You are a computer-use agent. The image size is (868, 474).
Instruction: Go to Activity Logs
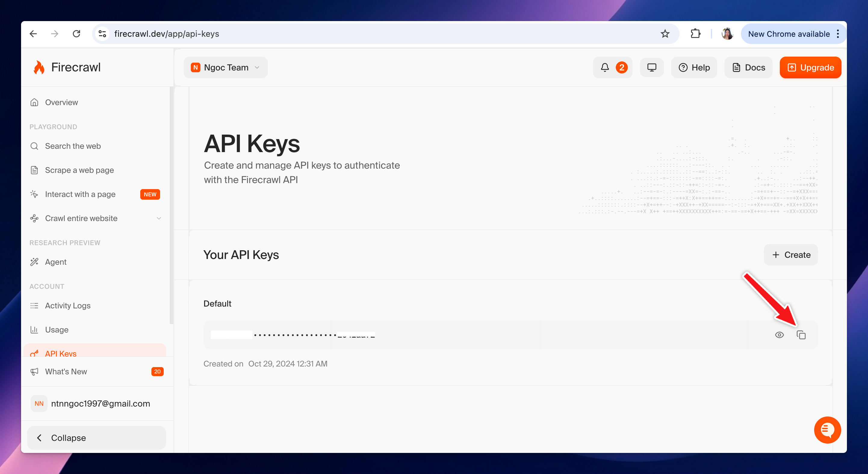(68, 305)
